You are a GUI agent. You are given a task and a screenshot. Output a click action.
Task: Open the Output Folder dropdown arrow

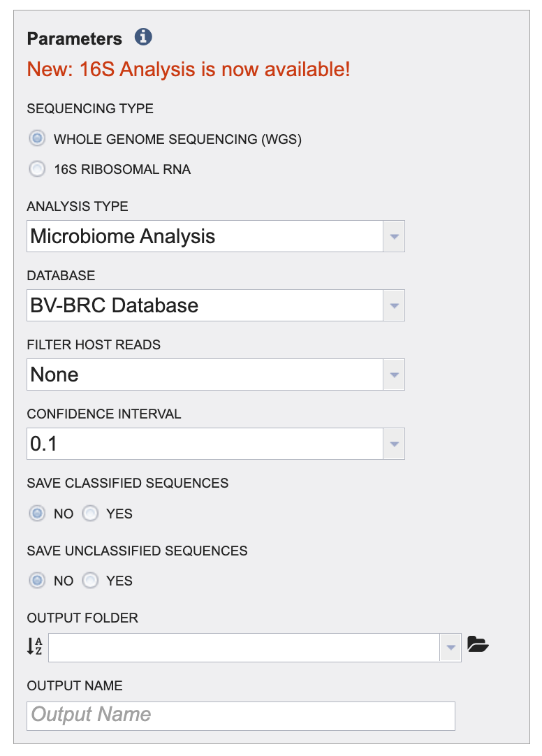(451, 648)
